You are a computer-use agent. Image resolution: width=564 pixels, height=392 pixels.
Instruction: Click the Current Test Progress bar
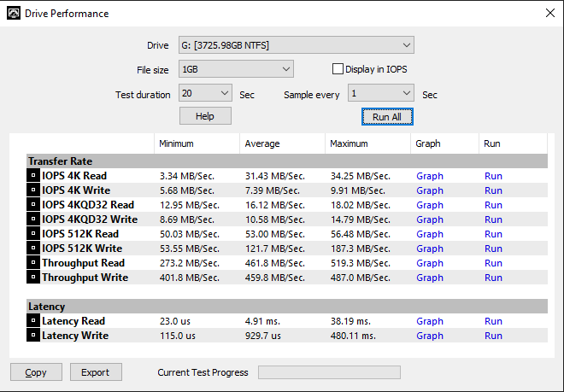click(329, 372)
